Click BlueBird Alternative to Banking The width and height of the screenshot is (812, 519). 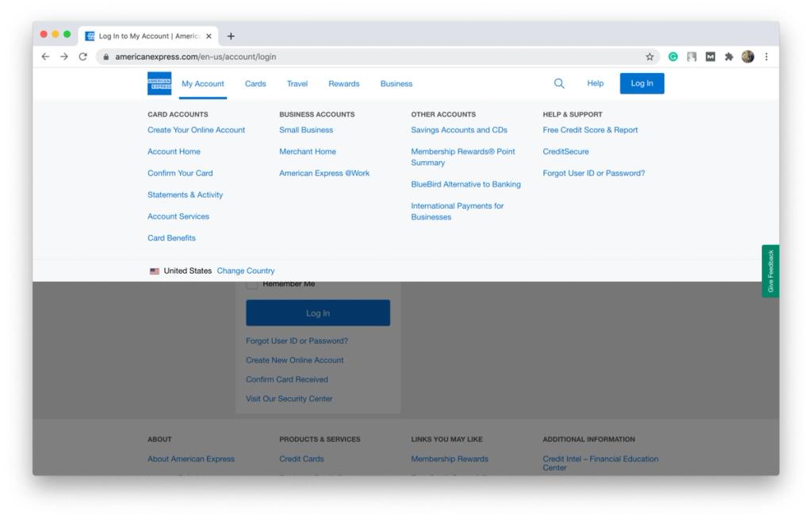(466, 185)
